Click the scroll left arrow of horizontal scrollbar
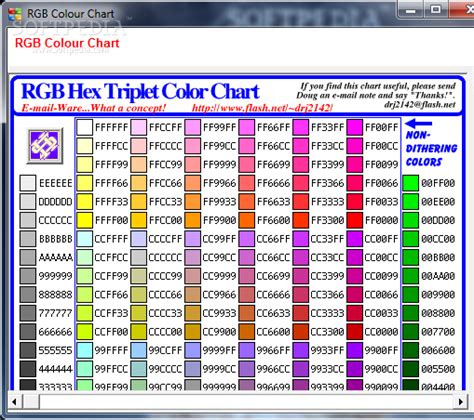This screenshot has height=420, width=474. click(14, 402)
